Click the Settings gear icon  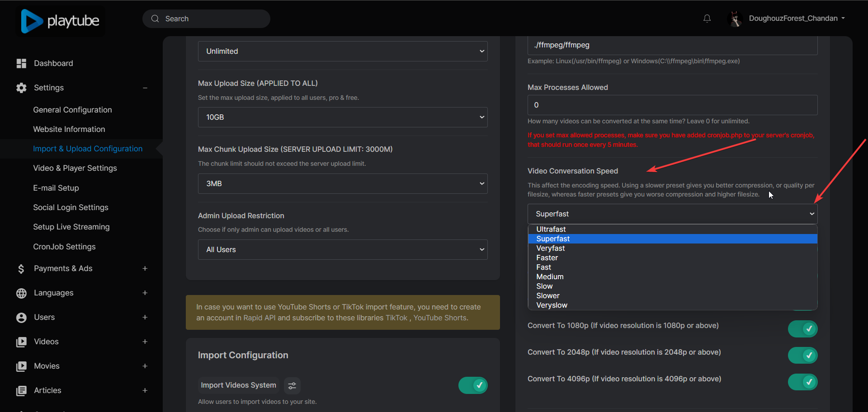tap(21, 88)
